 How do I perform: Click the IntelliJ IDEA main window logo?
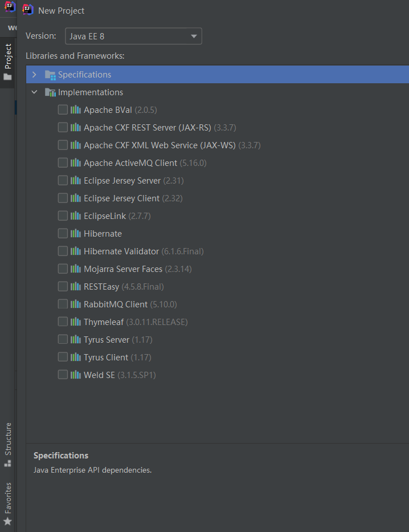(10, 6)
